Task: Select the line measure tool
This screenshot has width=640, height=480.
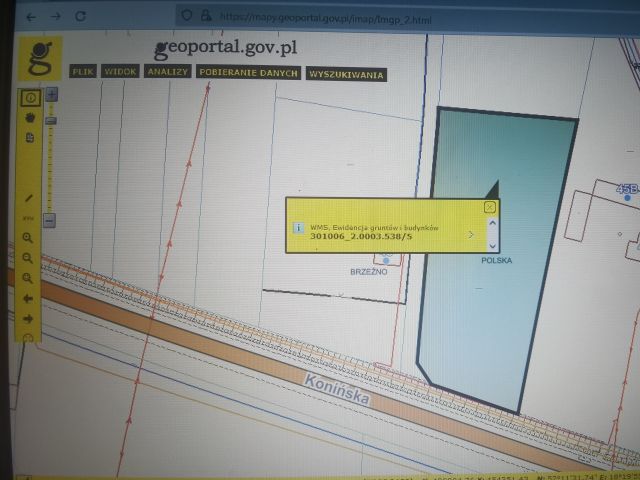Action: (29, 198)
